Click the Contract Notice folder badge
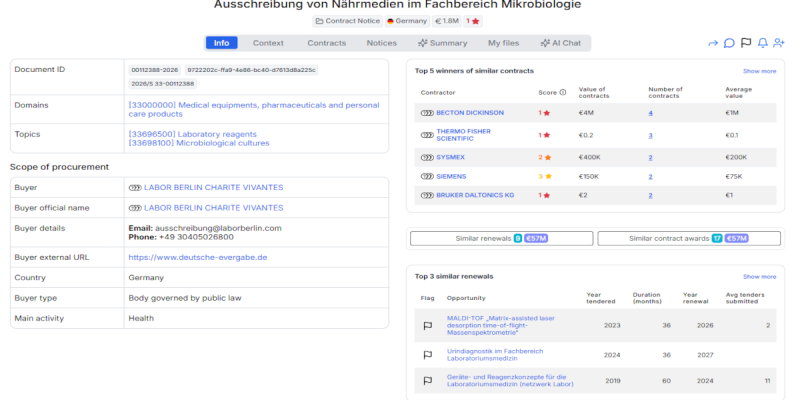The width and height of the screenshot is (800, 400). coord(347,21)
